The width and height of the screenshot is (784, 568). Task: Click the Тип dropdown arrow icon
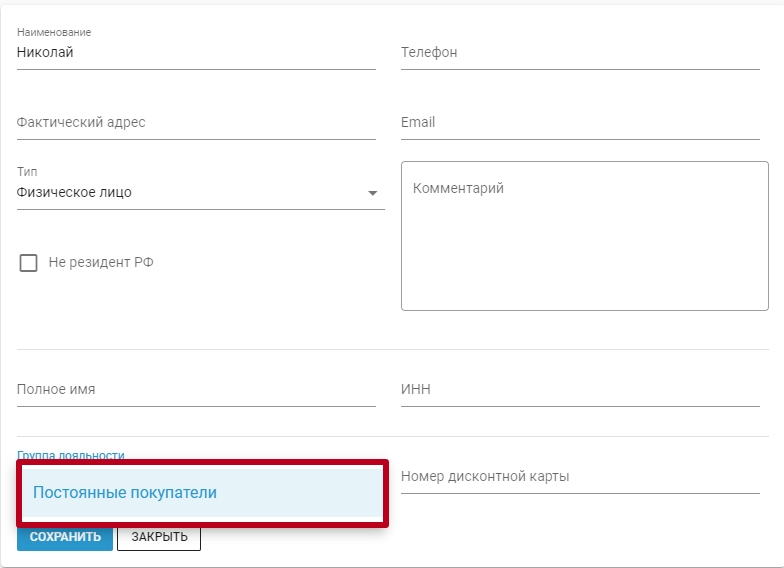click(372, 193)
